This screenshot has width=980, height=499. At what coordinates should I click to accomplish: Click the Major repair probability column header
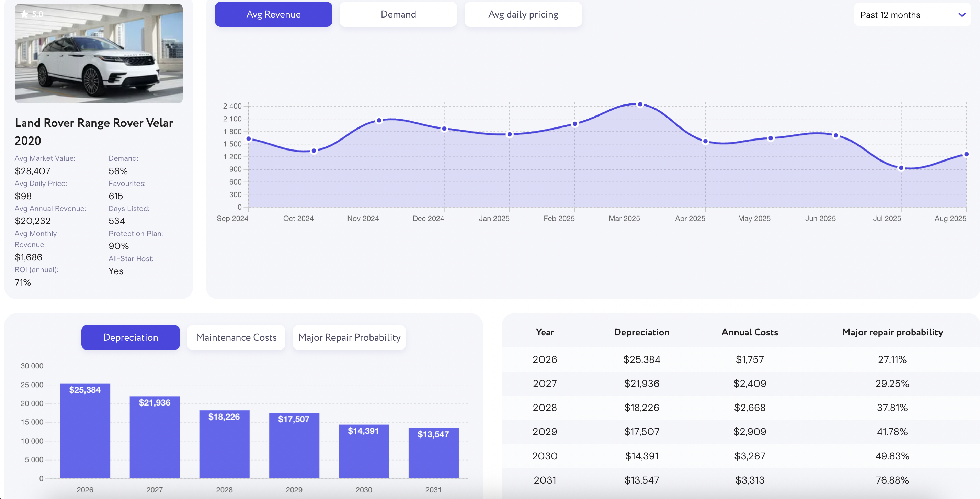(892, 332)
